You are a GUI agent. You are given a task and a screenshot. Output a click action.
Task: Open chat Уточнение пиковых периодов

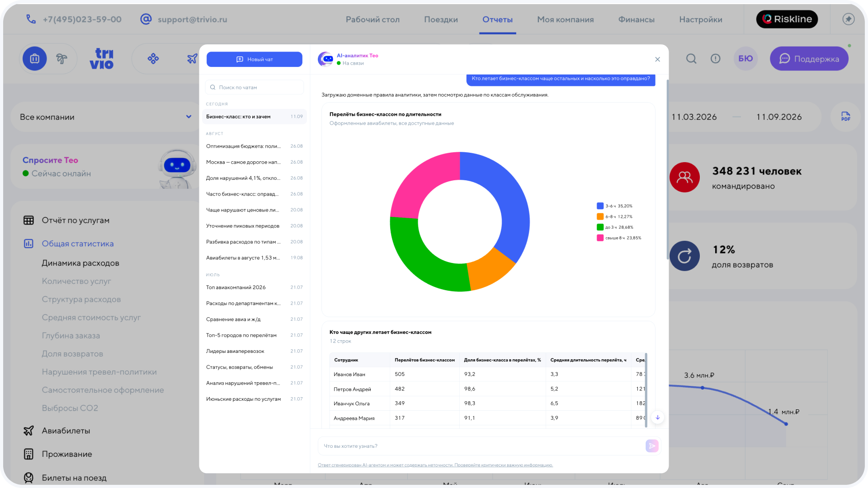coord(255,226)
